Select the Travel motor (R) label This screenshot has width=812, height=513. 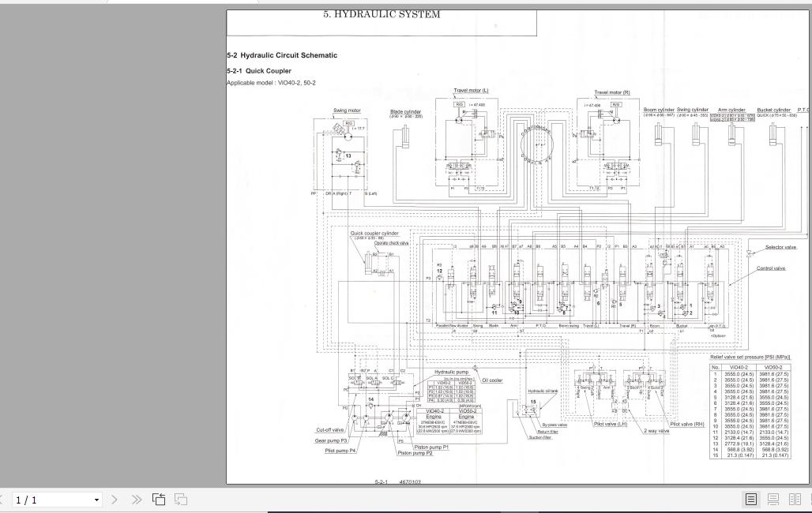(611, 92)
